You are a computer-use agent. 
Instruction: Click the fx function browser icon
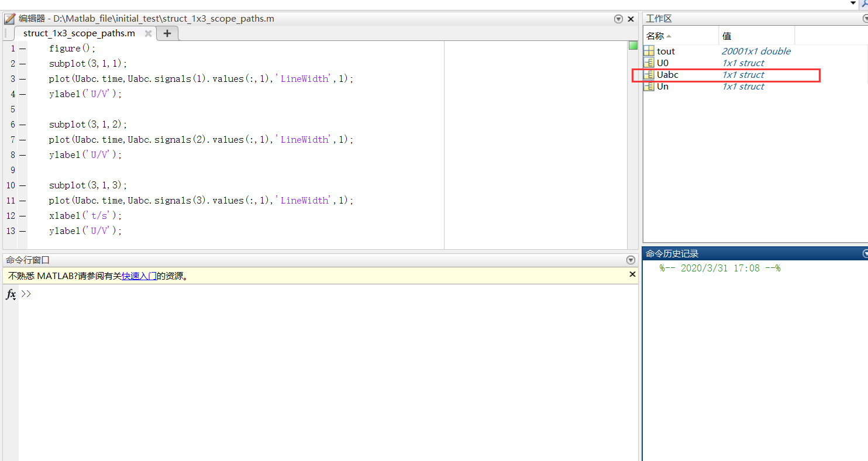pyautogui.click(x=11, y=294)
